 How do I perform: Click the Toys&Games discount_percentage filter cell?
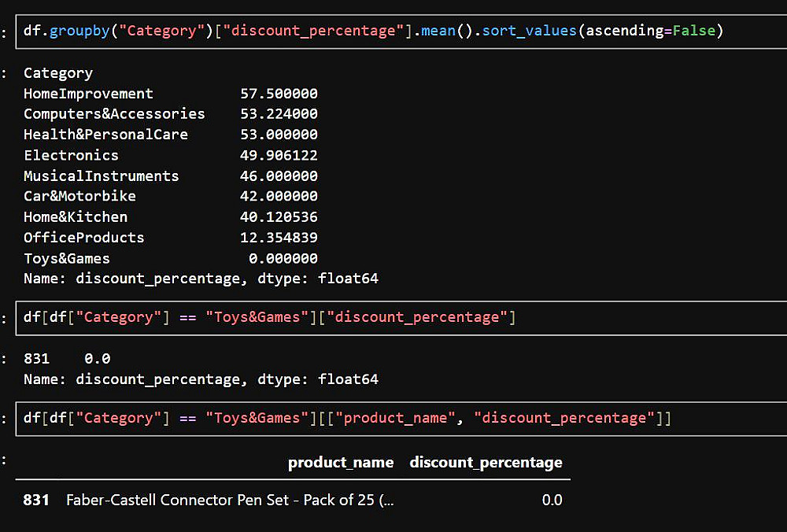click(x=393, y=318)
